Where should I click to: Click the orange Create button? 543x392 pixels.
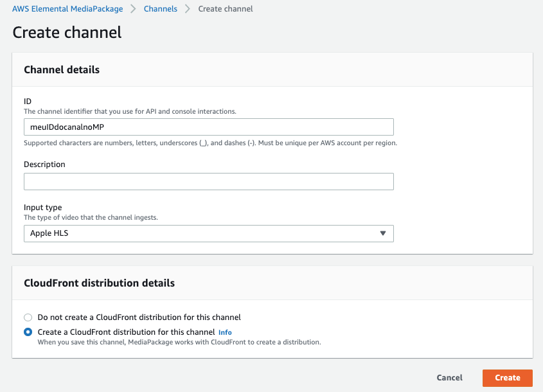click(507, 378)
